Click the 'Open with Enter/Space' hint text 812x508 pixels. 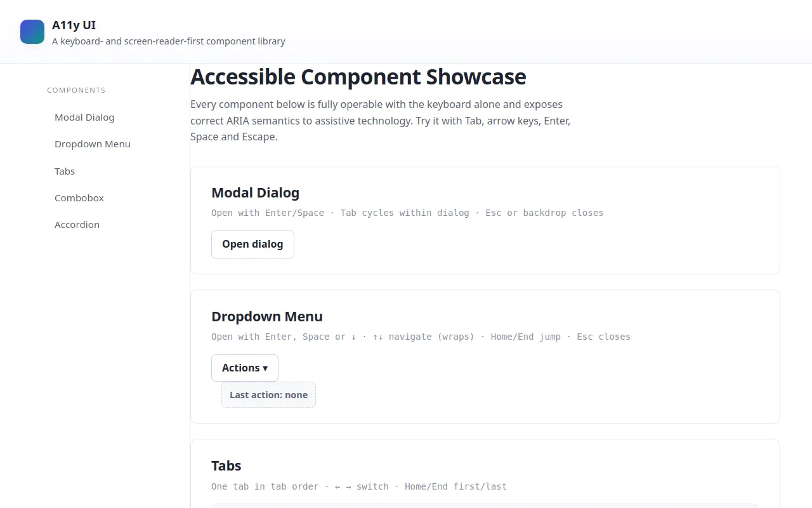268,213
